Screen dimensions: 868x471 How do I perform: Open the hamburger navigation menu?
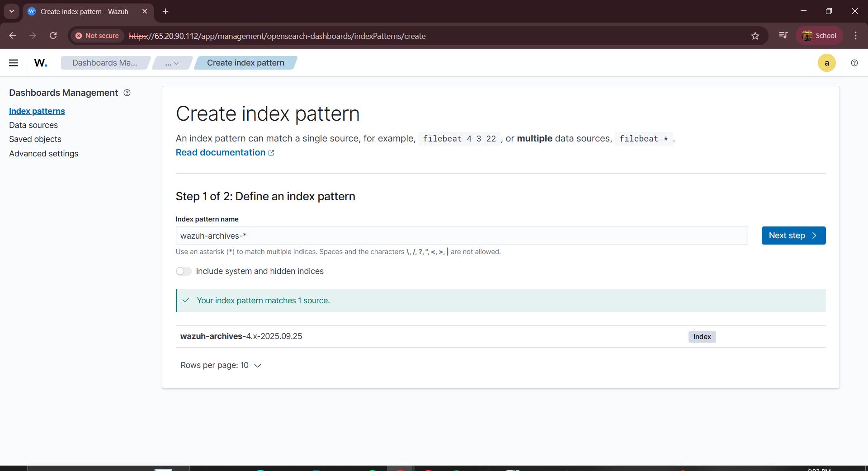click(x=14, y=63)
